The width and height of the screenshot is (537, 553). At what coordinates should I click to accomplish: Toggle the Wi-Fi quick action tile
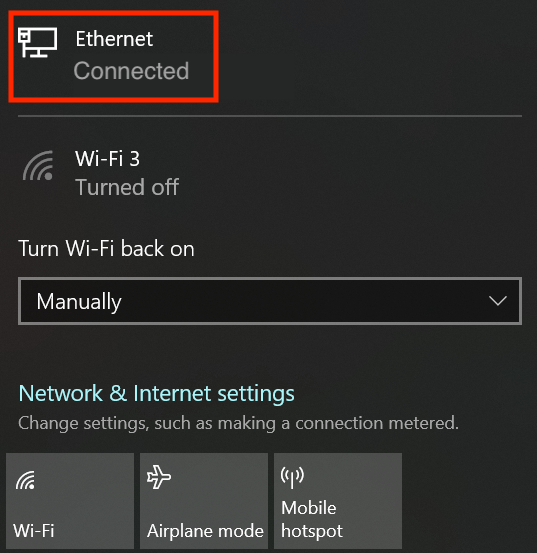tap(70, 501)
